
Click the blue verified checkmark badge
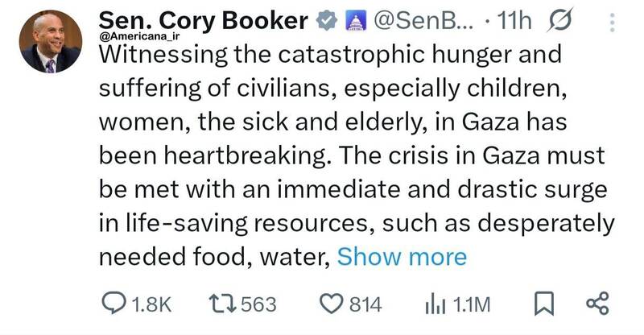pyautogui.click(x=326, y=23)
